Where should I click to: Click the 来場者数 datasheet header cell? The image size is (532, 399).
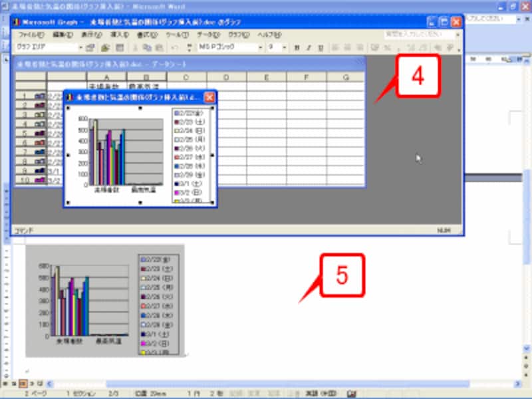tap(106, 86)
